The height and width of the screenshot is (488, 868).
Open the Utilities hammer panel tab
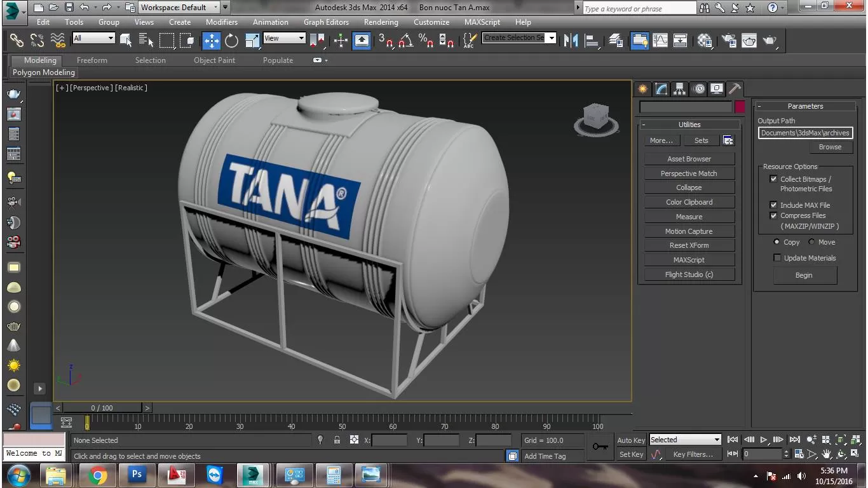click(735, 89)
